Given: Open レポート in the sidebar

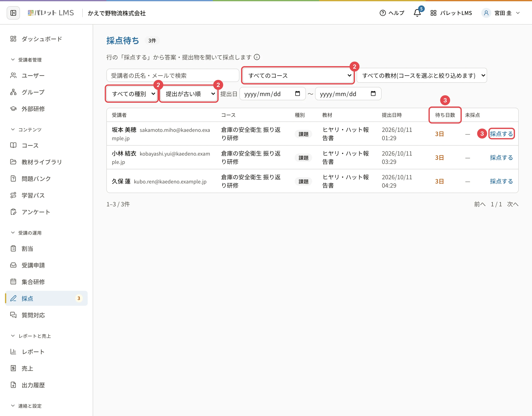Looking at the screenshot, I should click(46, 352).
